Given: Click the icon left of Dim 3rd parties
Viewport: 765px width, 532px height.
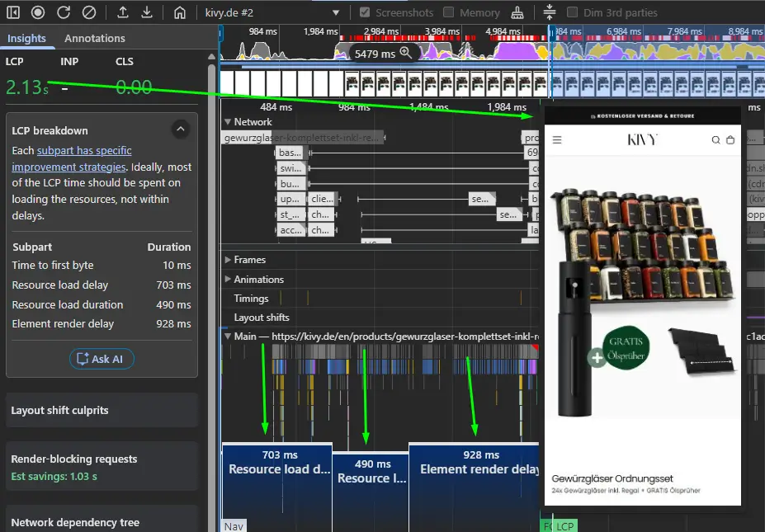Looking at the screenshot, I should click(x=550, y=12).
